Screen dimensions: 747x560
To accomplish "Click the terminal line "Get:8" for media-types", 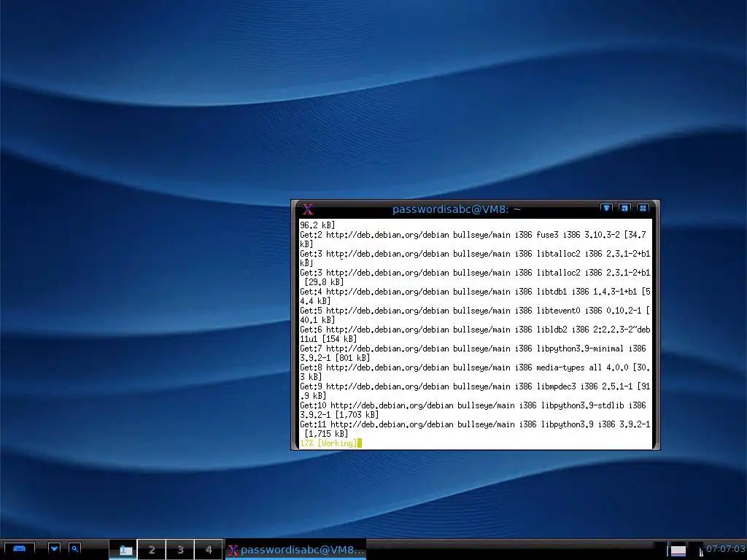I will pos(475,367).
